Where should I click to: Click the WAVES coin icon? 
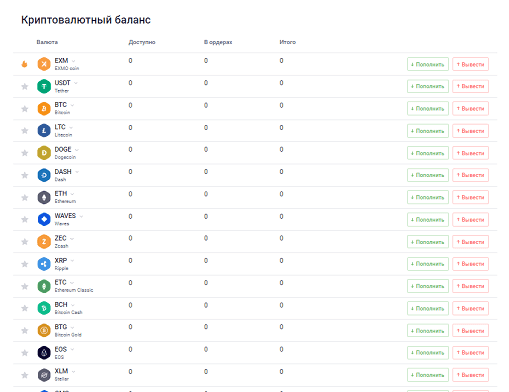pyautogui.click(x=44, y=219)
